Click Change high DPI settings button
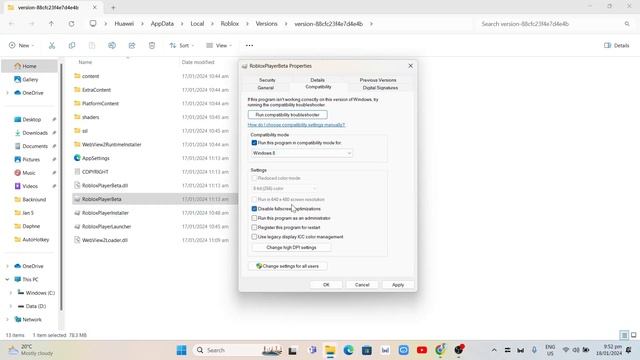 click(x=291, y=247)
